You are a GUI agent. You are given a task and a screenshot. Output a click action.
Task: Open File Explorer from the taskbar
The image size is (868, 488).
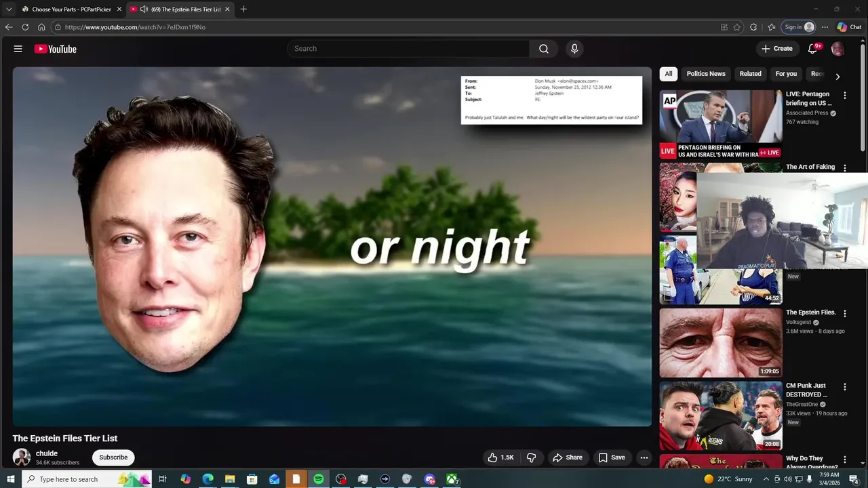pos(230,479)
